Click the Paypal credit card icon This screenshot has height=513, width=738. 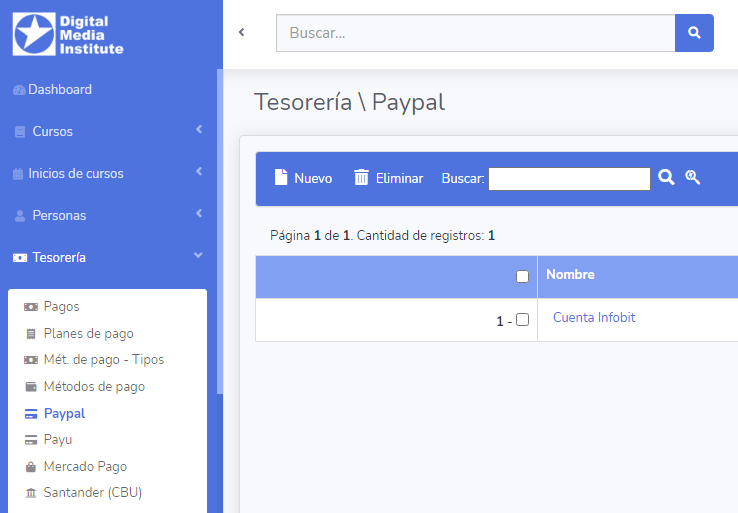tap(31, 414)
